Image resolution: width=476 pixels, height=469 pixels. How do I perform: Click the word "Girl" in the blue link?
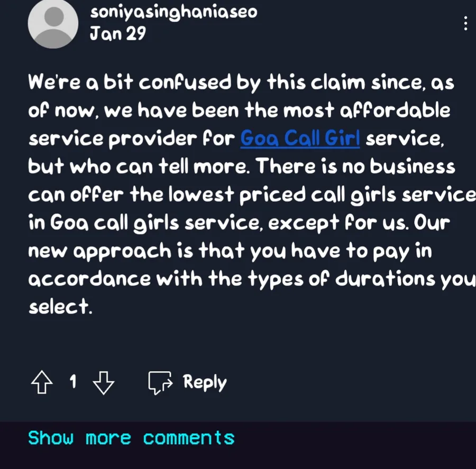pyautogui.click(x=342, y=138)
